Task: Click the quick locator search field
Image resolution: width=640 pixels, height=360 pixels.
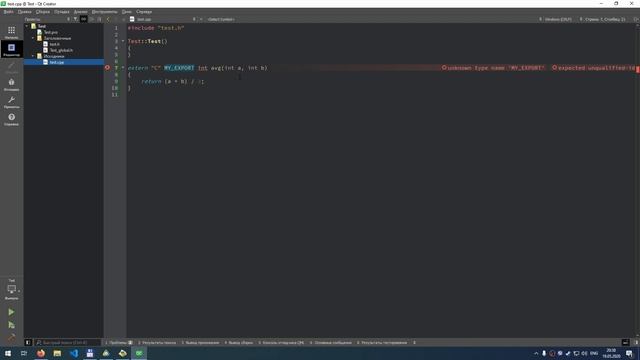Action: 67,342
